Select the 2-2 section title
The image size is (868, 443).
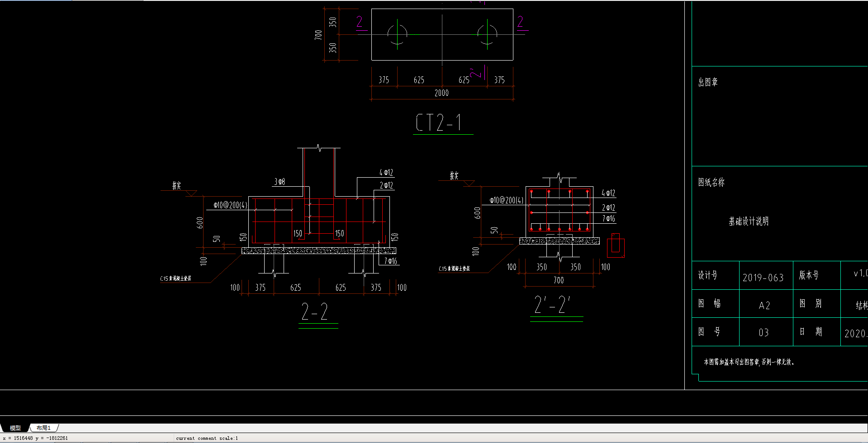click(315, 312)
